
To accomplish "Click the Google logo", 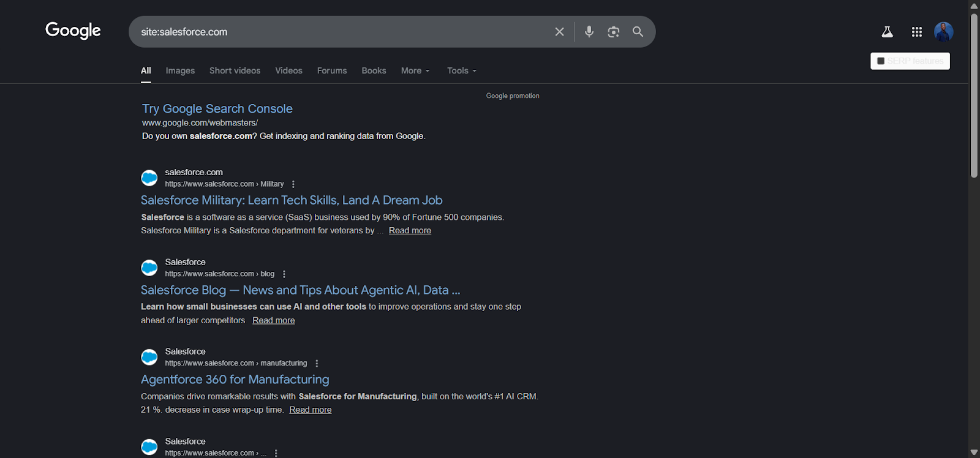I will click(x=73, y=31).
